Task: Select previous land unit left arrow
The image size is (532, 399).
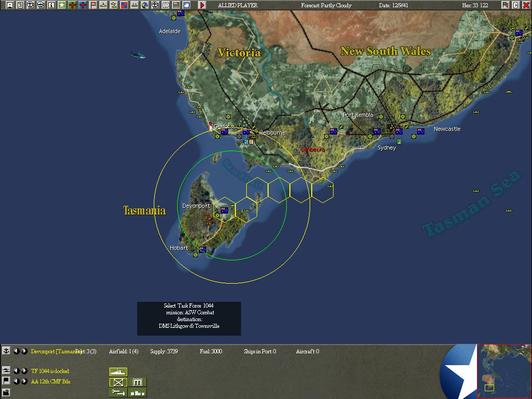Action: 16,381
